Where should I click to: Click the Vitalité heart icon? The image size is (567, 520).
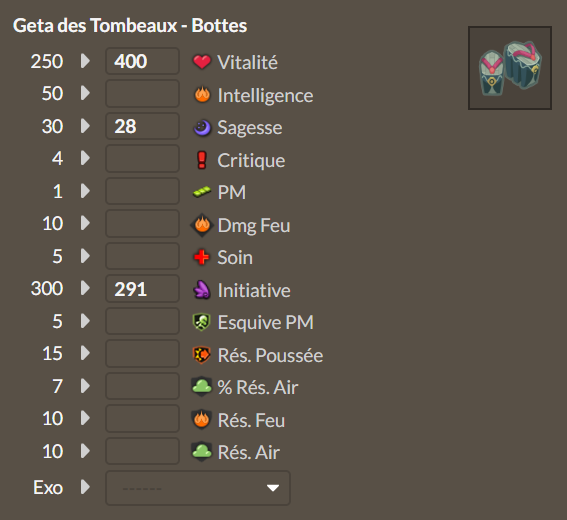tap(202, 61)
